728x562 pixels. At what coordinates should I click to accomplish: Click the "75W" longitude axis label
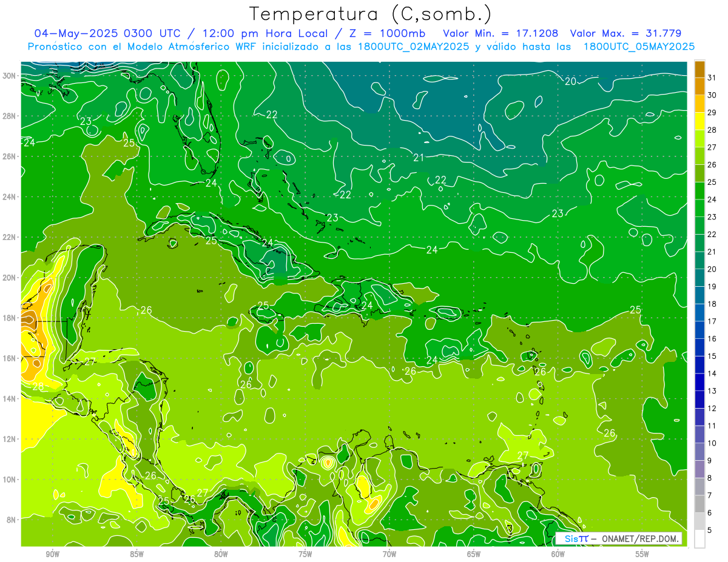[305, 554]
